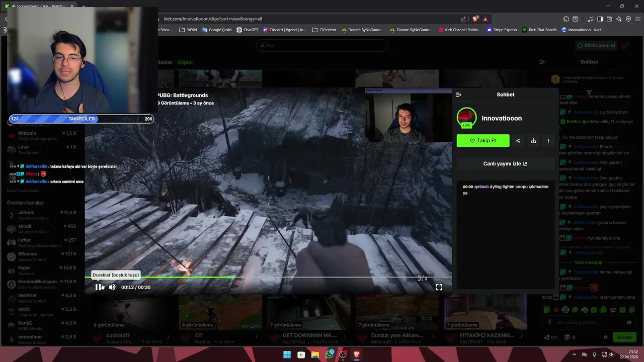Open innovatiooon - Kart bookmark
The height and width of the screenshot is (362, 644).
(581, 30)
